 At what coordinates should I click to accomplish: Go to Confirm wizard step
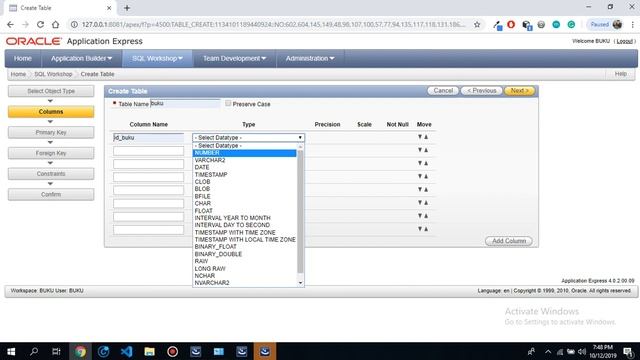tap(51, 194)
